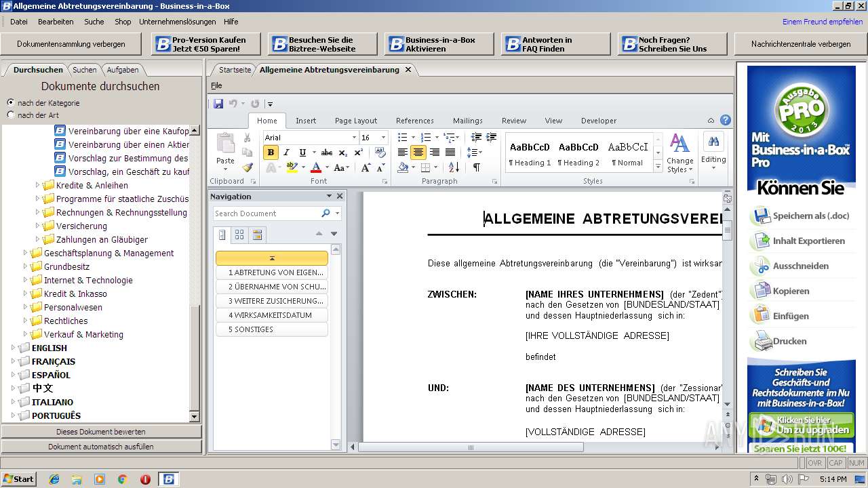Click the Shrink Font icon
The width and height of the screenshot is (868, 488).
pos(380,167)
